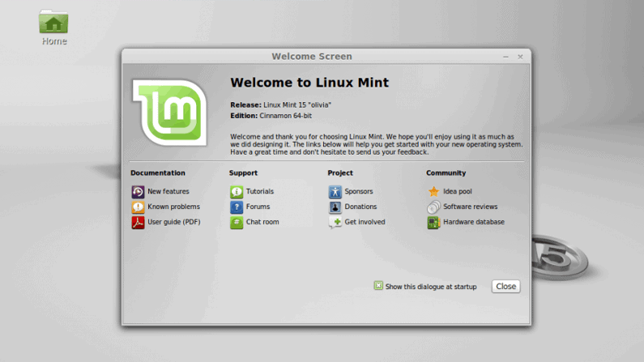Image resolution: width=644 pixels, height=362 pixels.
Task: Open the Idea pool link
Action: click(x=458, y=191)
